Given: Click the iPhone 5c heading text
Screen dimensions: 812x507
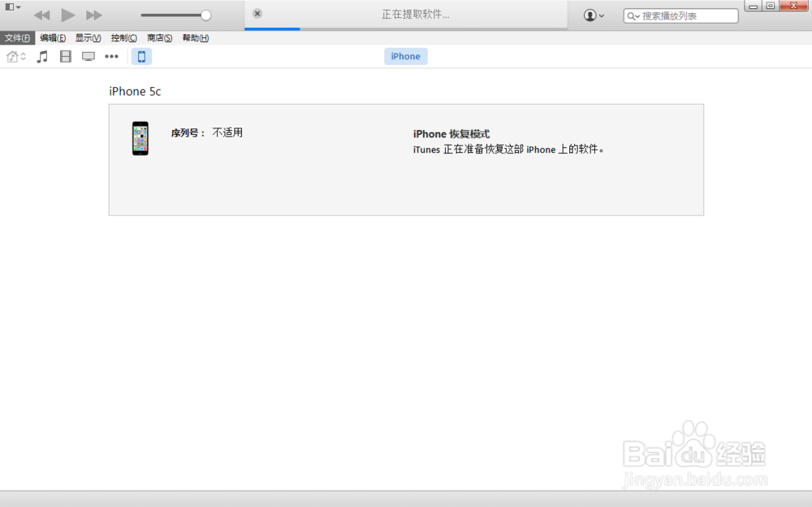Looking at the screenshot, I should tap(135, 91).
